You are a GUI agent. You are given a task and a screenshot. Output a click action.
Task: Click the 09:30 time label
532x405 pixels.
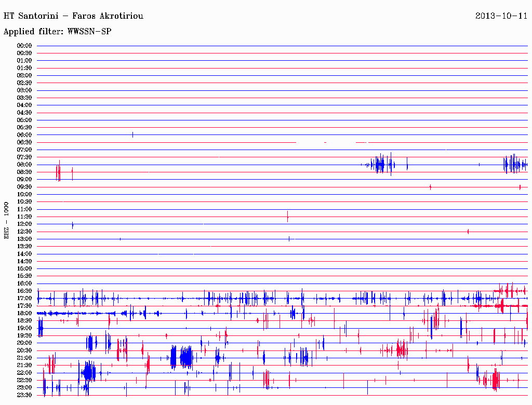24,187
